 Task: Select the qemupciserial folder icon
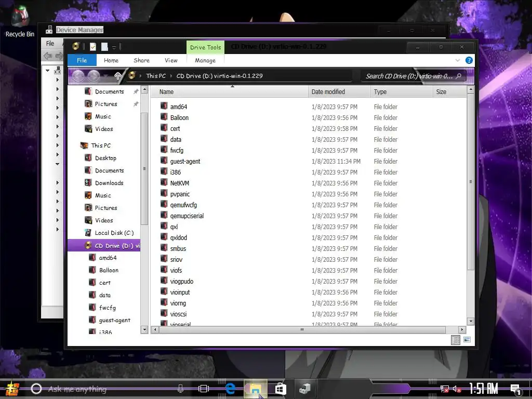click(164, 215)
